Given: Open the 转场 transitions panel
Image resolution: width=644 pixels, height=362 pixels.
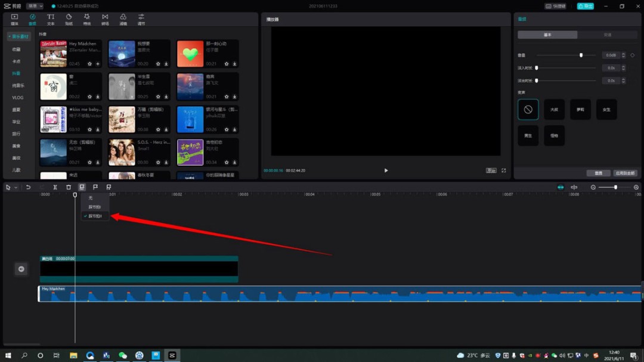Looking at the screenshot, I should pyautogui.click(x=105, y=19).
